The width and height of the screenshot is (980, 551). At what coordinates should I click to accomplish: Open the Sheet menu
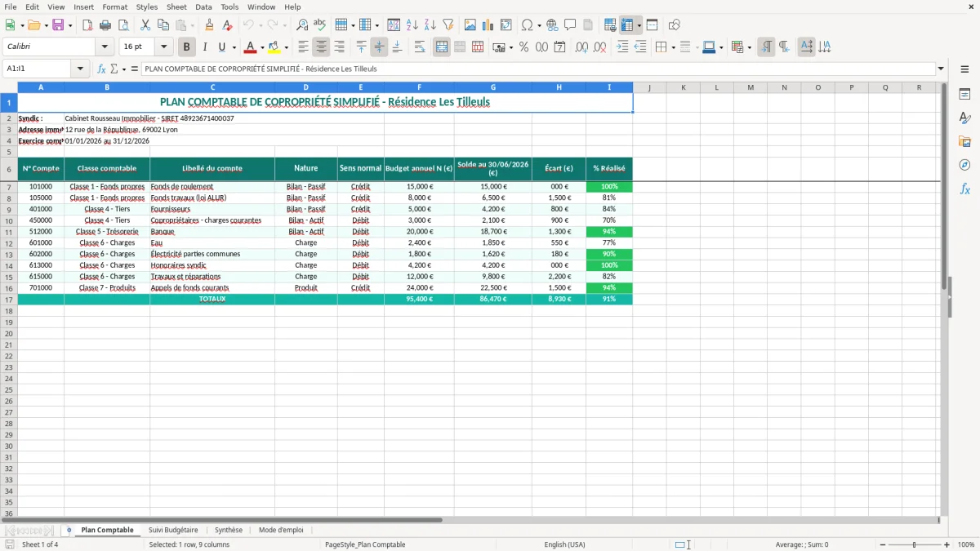(x=176, y=7)
